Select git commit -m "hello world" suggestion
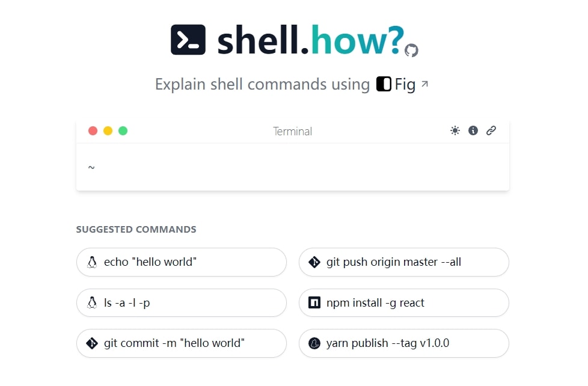This screenshot has height=386, width=588. point(182,343)
